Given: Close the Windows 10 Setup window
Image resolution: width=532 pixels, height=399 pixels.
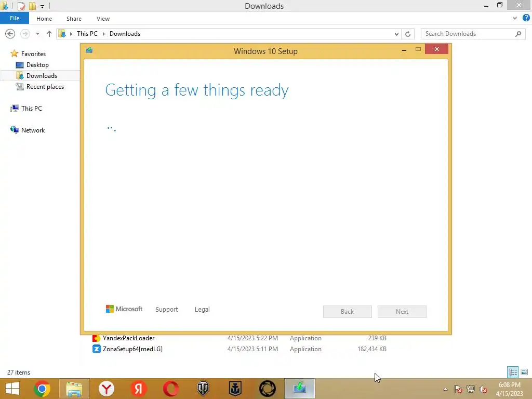Looking at the screenshot, I should click(436, 49).
